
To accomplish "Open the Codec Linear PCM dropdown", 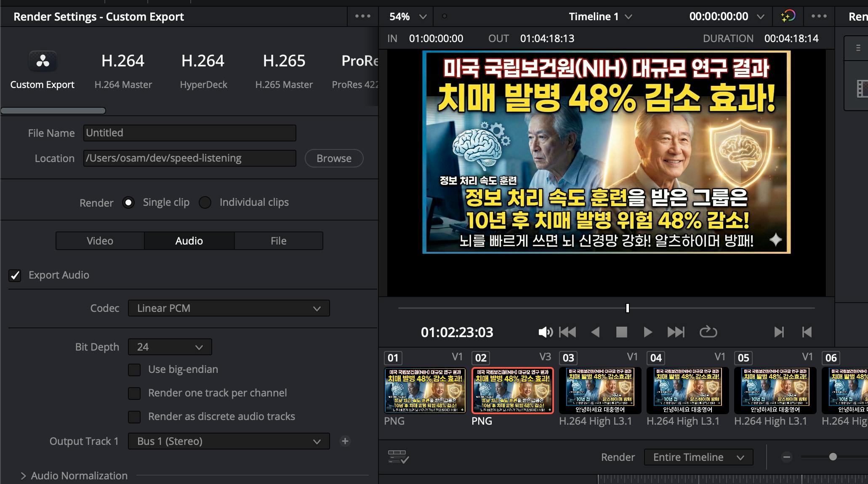I will [x=229, y=308].
